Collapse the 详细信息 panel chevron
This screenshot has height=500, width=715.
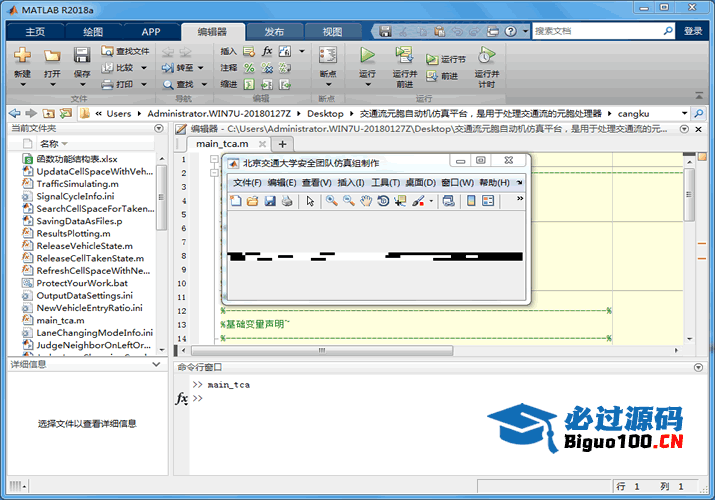click(156, 364)
